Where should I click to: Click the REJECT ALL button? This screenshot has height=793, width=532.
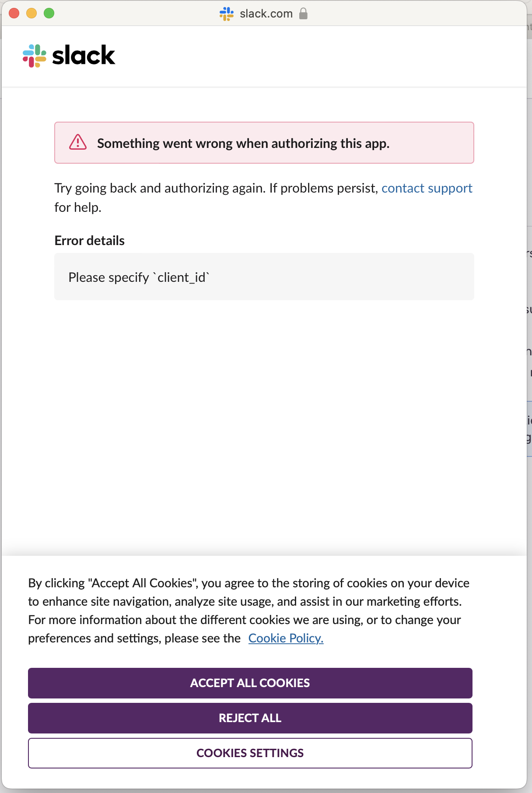(x=250, y=718)
